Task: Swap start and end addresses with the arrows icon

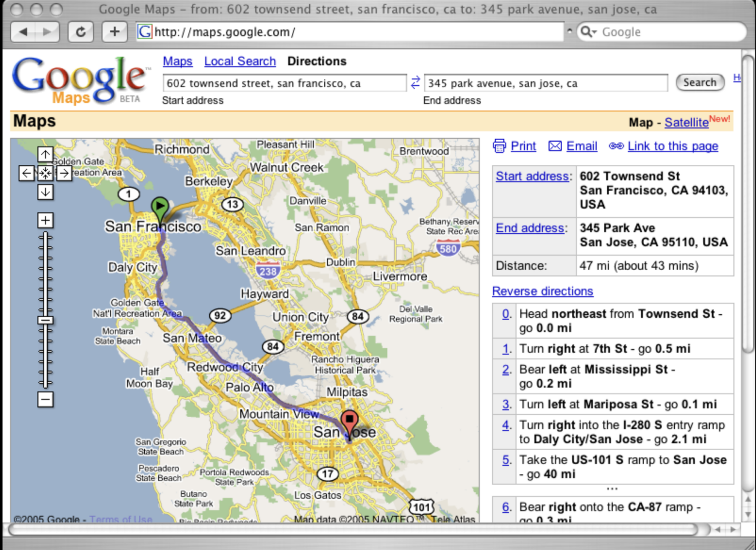Action: click(x=415, y=83)
